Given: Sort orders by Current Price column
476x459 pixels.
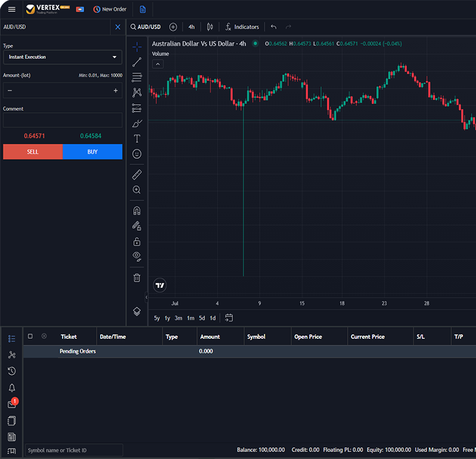Looking at the screenshot, I should pyautogui.click(x=368, y=337).
